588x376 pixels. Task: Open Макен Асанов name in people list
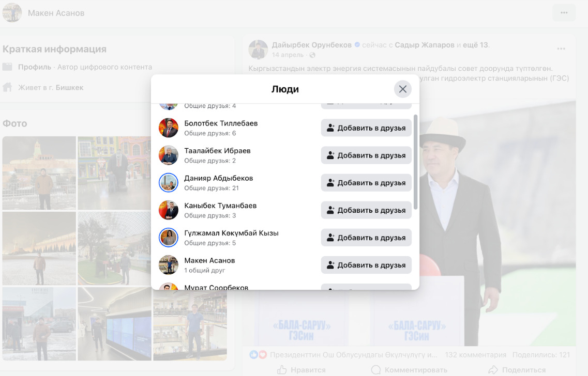coord(209,260)
